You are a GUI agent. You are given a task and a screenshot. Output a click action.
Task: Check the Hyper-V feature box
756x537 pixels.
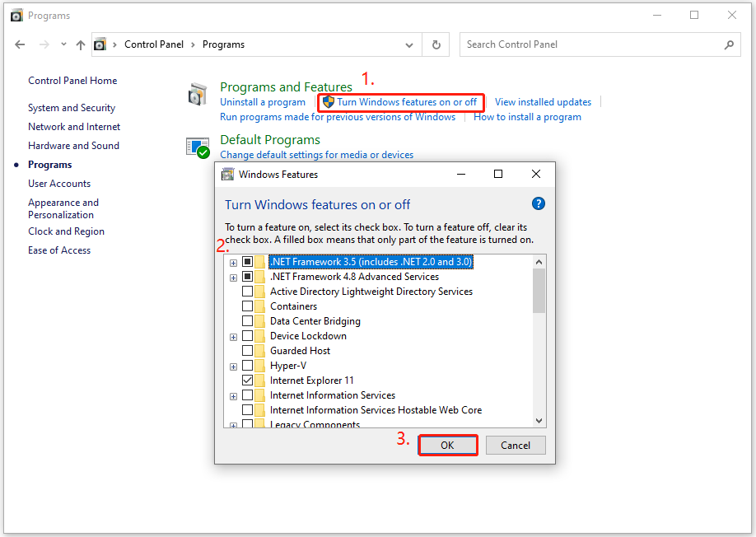[x=247, y=366]
